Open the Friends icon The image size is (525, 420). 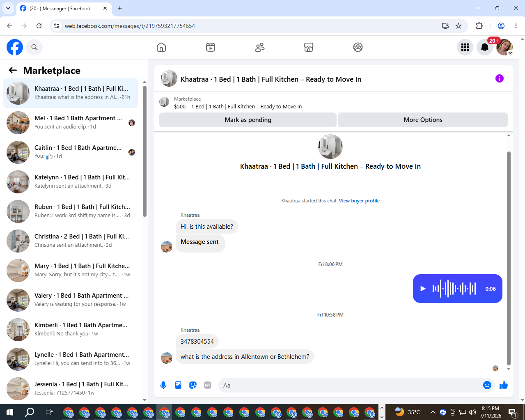(x=260, y=47)
